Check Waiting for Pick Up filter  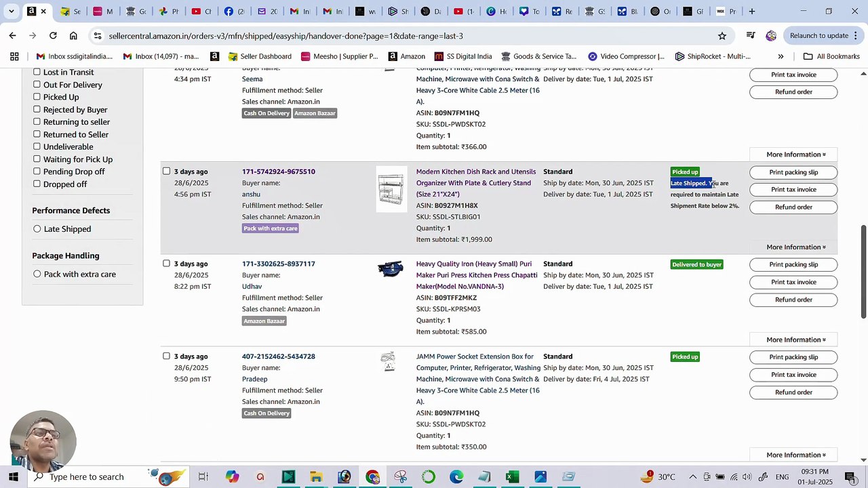37,159
